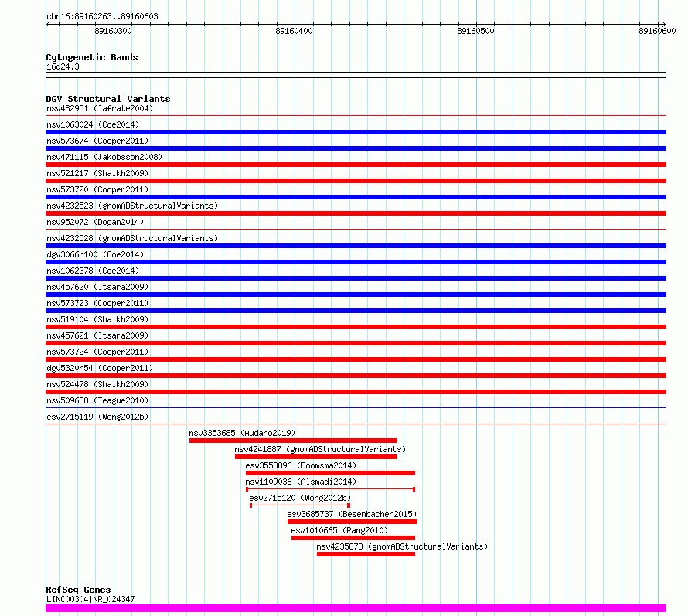688x616 pixels.
Task: Open variant dgv3066n100 (Coe2014)
Action: [95, 255]
